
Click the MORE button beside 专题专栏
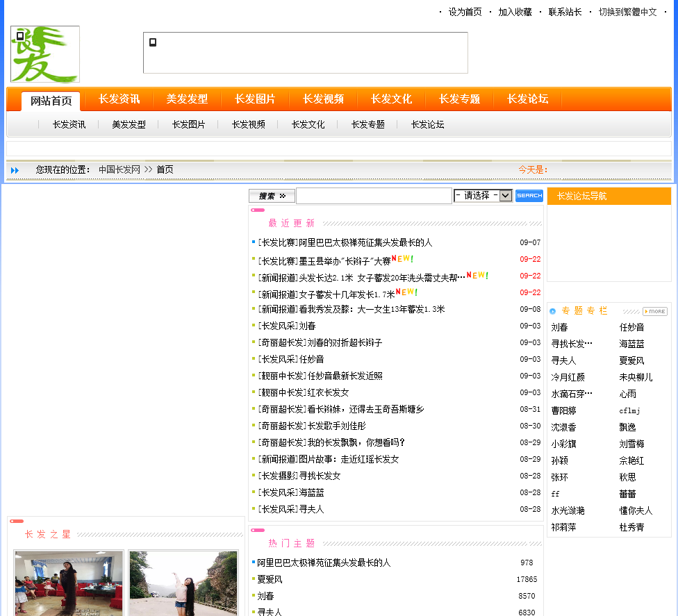pyautogui.click(x=654, y=311)
